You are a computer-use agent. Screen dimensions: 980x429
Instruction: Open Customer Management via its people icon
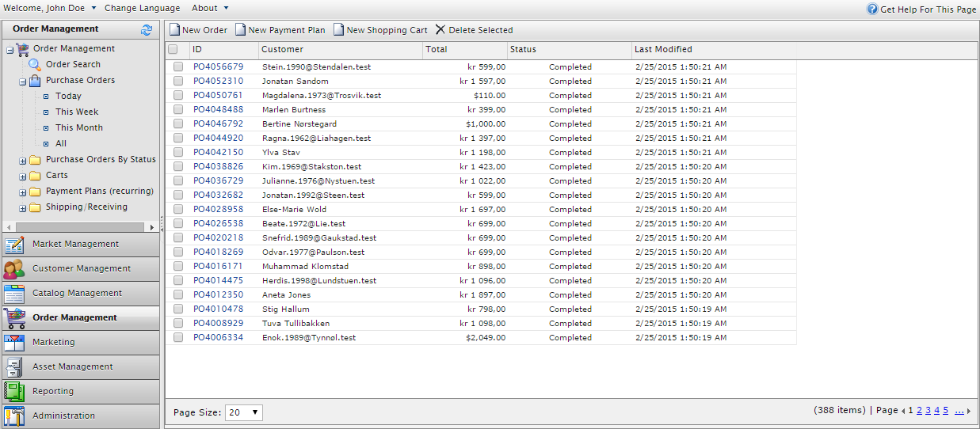click(x=14, y=269)
